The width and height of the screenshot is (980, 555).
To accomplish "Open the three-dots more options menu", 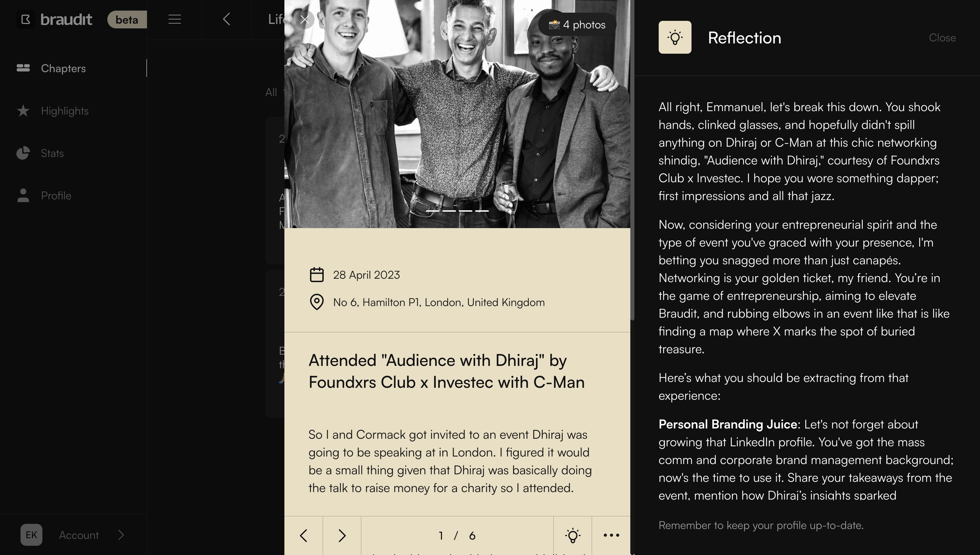I will coord(611,536).
